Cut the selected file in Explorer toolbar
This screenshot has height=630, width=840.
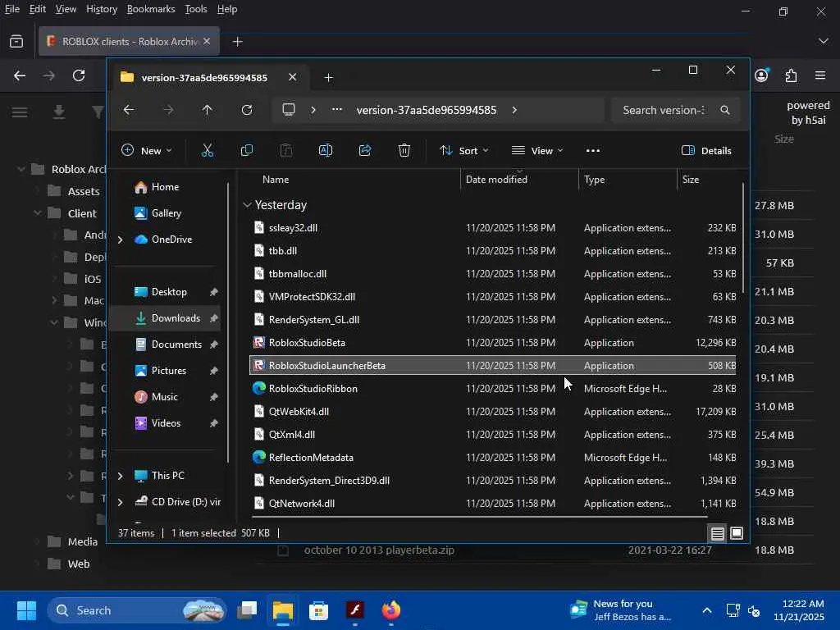click(x=208, y=151)
